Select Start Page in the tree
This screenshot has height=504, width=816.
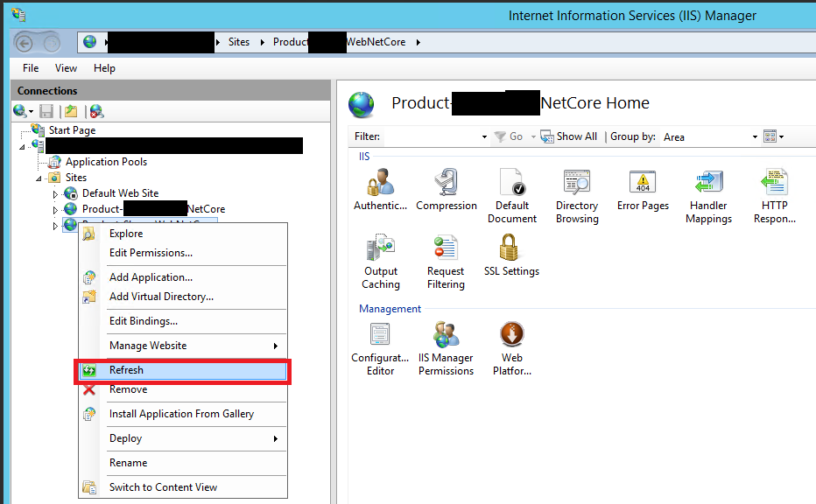[x=72, y=130]
